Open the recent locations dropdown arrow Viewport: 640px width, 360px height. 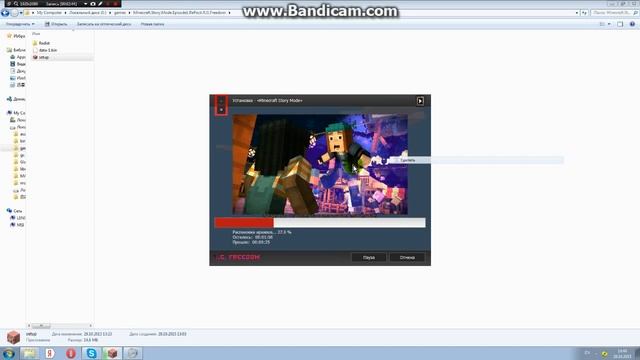click(21, 13)
